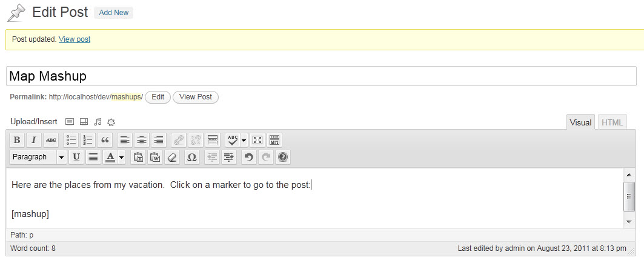Click the Insert More tag icon

pyautogui.click(x=213, y=140)
